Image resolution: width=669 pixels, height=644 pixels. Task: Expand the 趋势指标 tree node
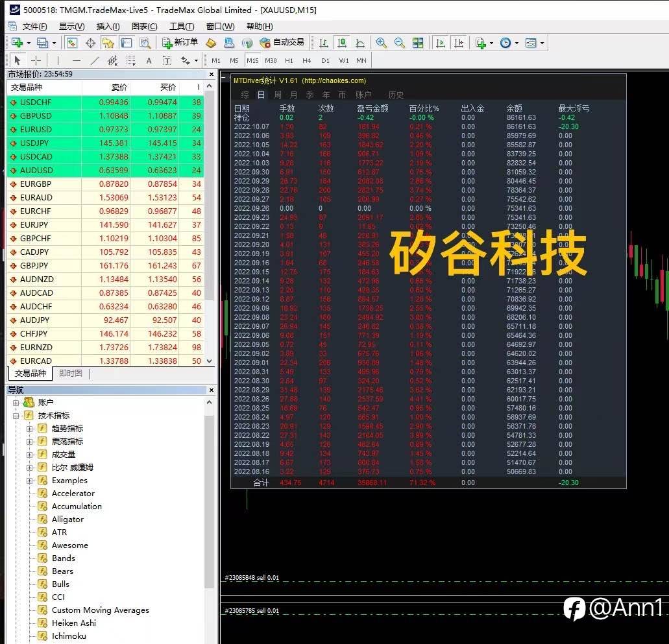tap(29, 429)
